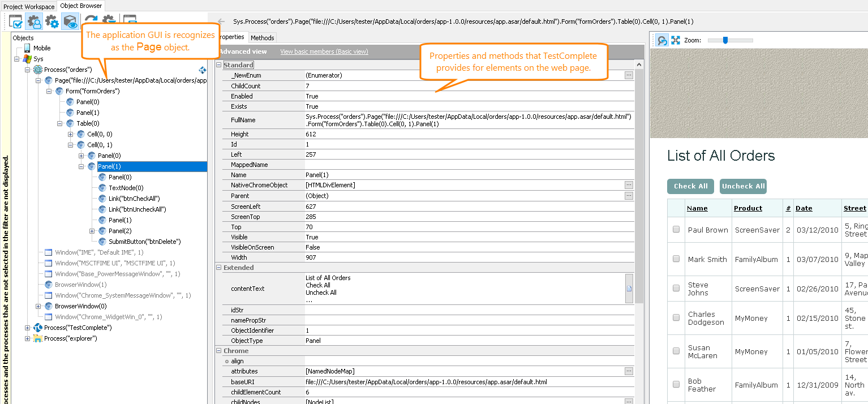The image size is (868, 404).
Task: Open the ellipsis button for attributes
Action: (629, 371)
